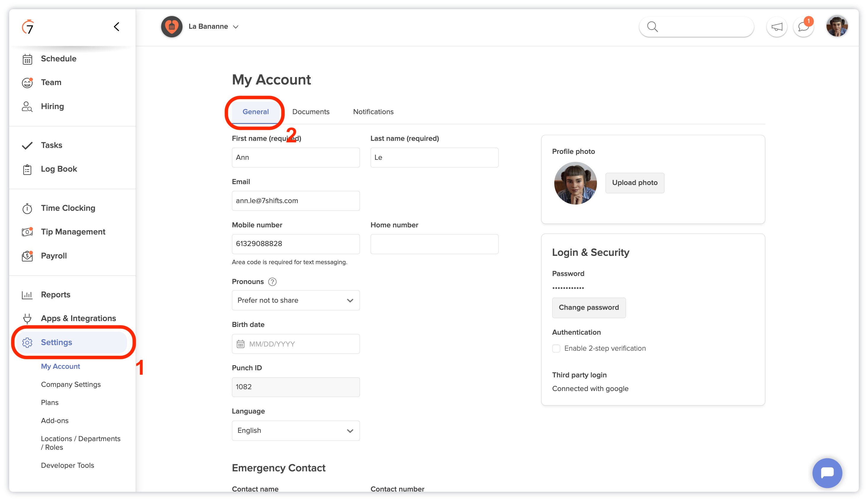Collapse the sidebar with the back arrow
Image resolution: width=868 pixels, height=501 pixels.
pos(116,27)
